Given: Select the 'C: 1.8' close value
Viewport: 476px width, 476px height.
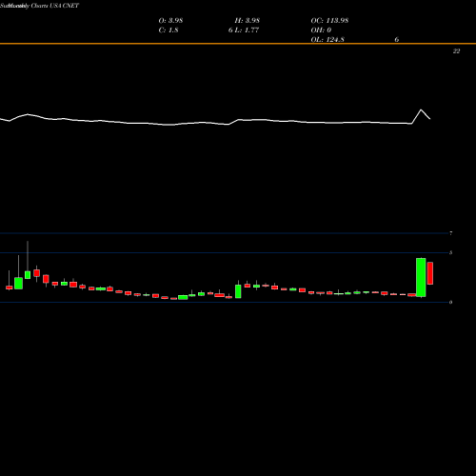Looking at the screenshot, I should tap(169, 30).
